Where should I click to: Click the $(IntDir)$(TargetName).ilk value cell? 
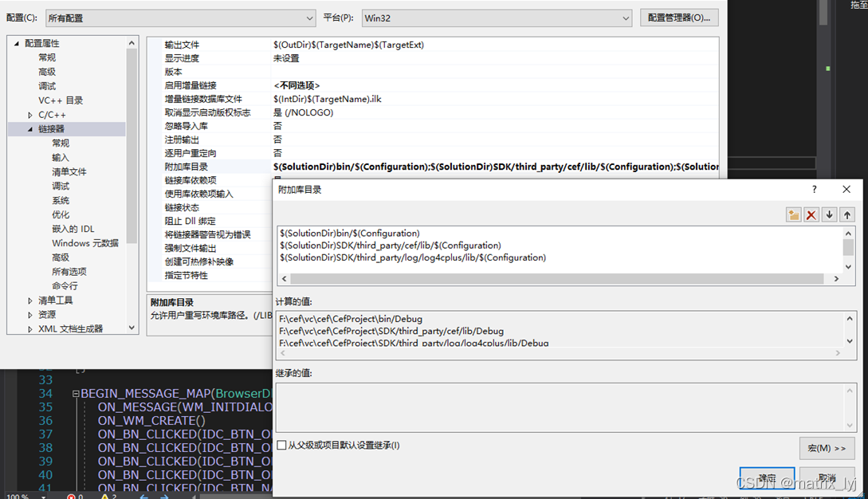click(x=494, y=99)
